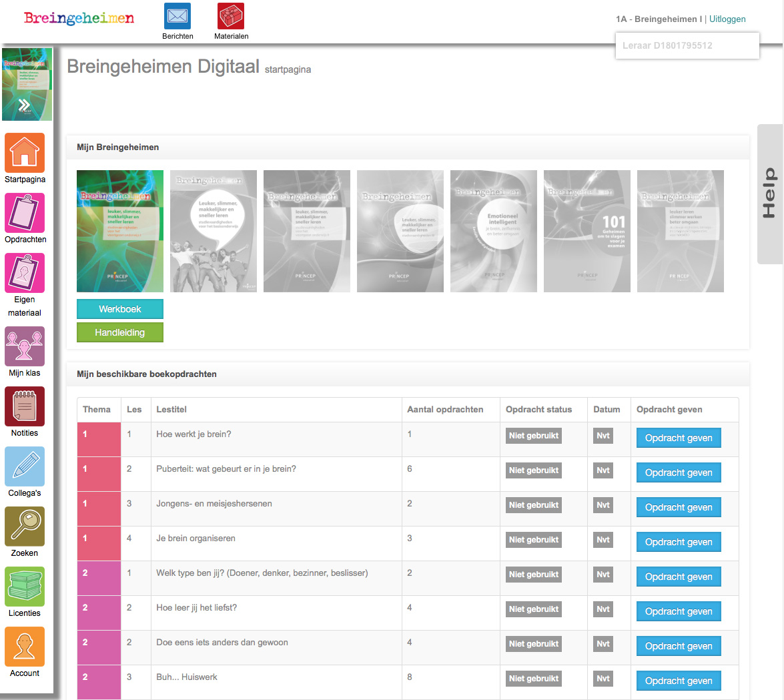The height and width of the screenshot is (700, 784).
Task: Open Collega's pencil icon
Action: (25, 466)
